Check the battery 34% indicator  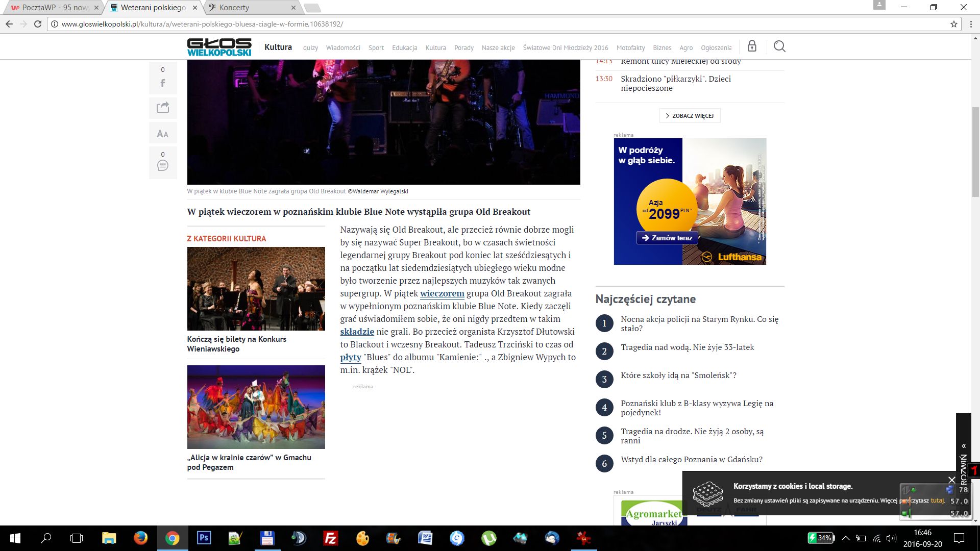pyautogui.click(x=820, y=538)
